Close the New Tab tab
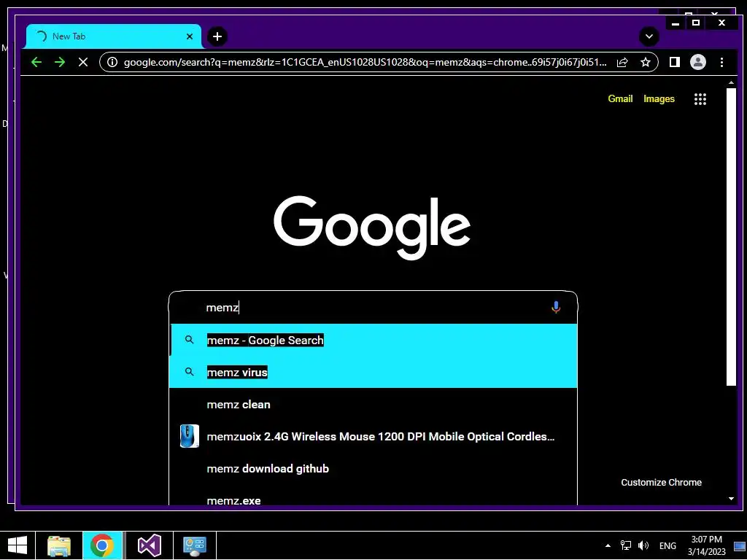Image resolution: width=747 pixels, height=560 pixels. pyautogui.click(x=190, y=36)
